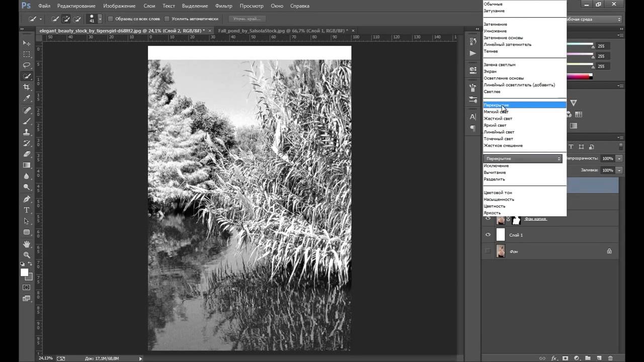The image size is (644, 362).
Task: Choose Add to selection mode
Action: (x=65, y=19)
